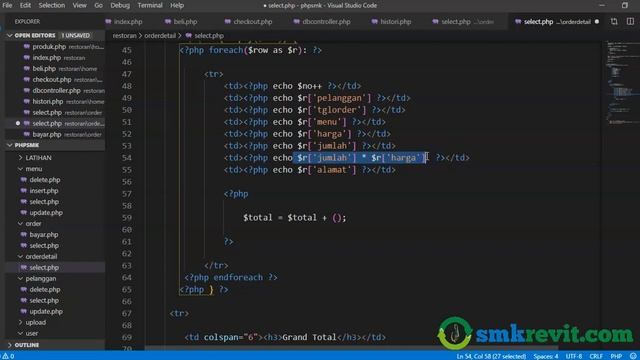The image size is (640, 360).
Task: Click the unsaved dot on select.php orderdetail tab
Action: [x=597, y=22]
